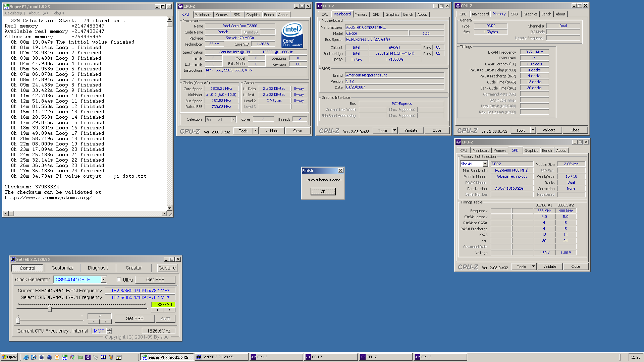
Task: Click the Select FSB frequency field
Action: [x=140, y=297]
